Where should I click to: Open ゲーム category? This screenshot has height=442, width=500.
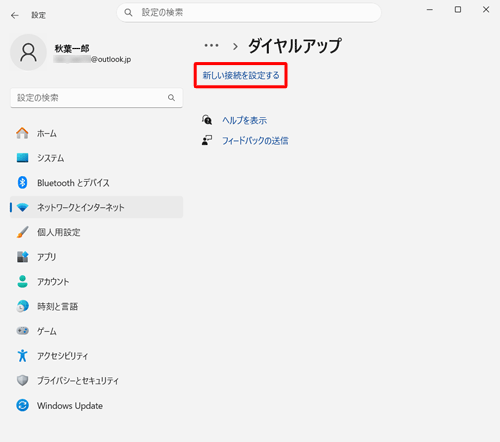point(97,331)
